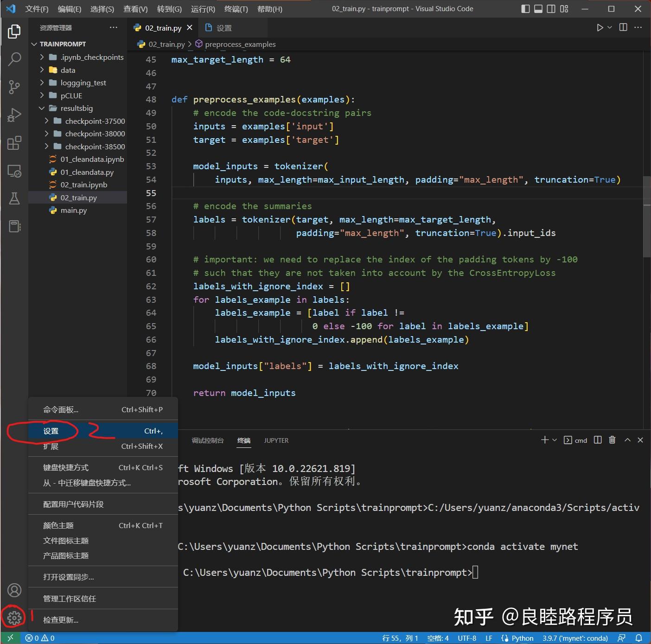Select 设置 in the gear menu
Screen dimensions: 651x644
tap(51, 431)
